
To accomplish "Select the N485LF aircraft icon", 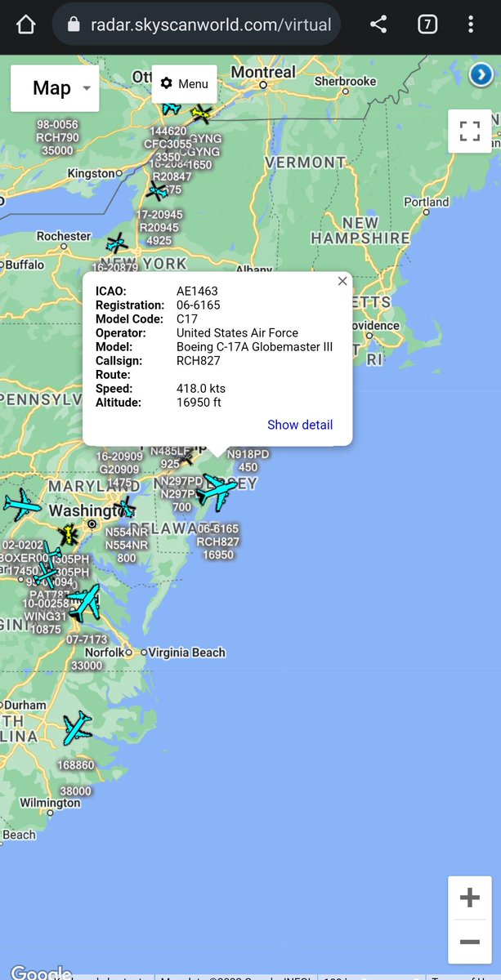I will 187,459.
